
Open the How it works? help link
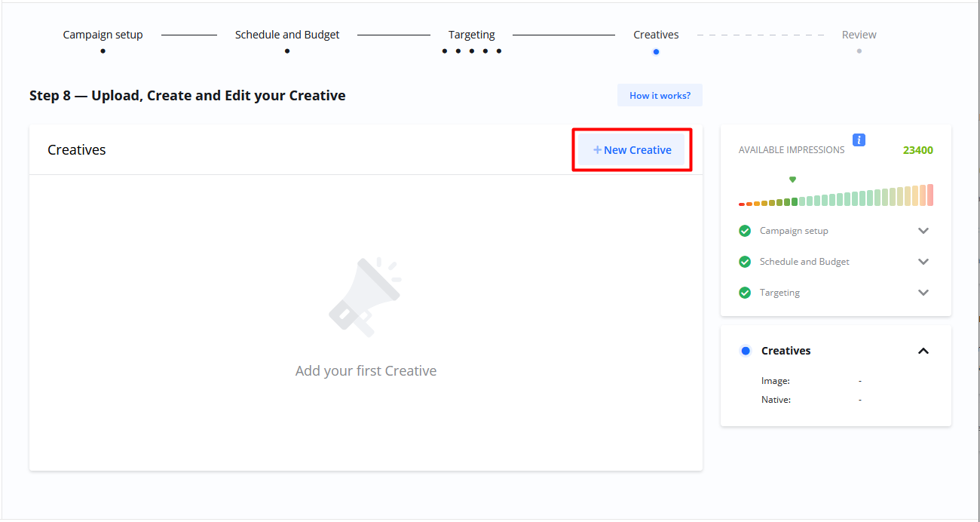tap(660, 96)
